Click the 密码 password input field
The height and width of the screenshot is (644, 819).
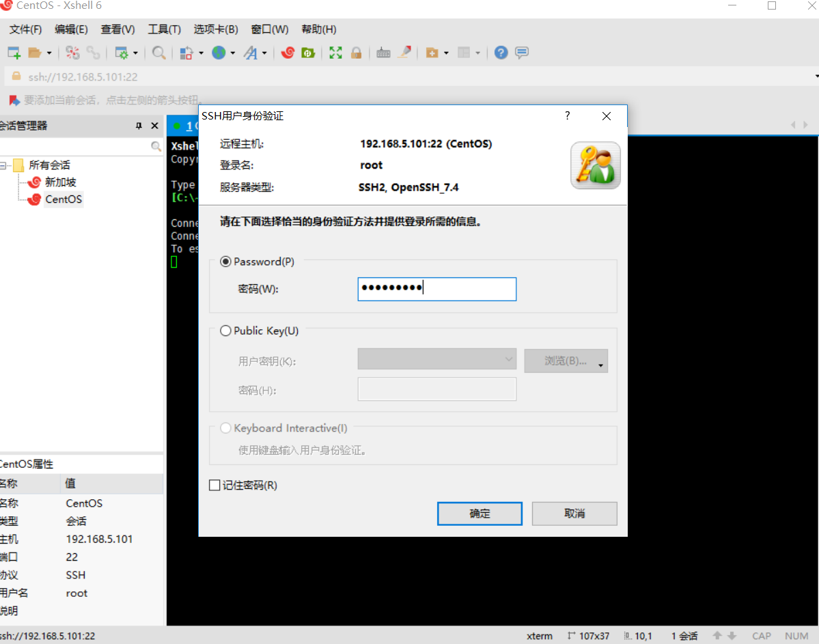436,288
